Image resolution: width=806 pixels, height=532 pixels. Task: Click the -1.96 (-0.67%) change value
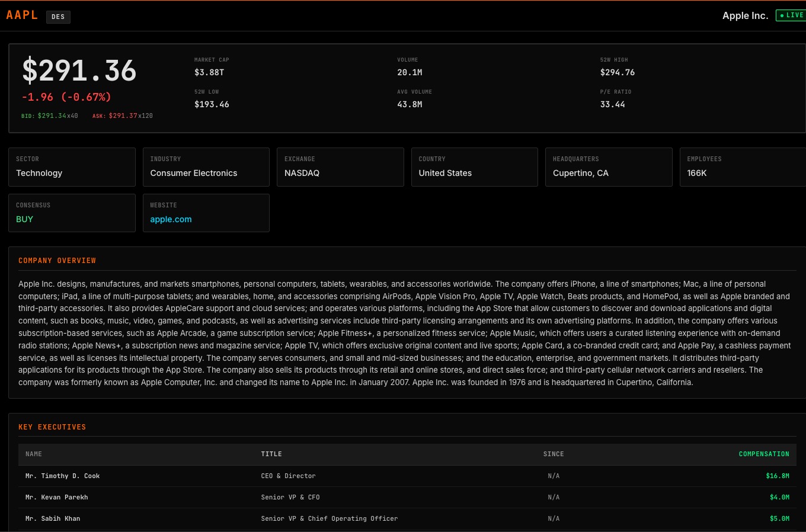(x=66, y=97)
